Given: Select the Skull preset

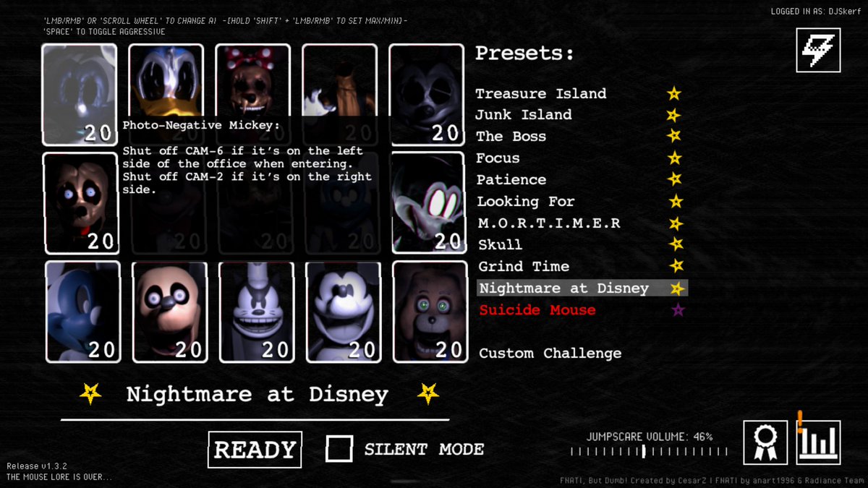Looking at the screenshot, I should click(501, 244).
